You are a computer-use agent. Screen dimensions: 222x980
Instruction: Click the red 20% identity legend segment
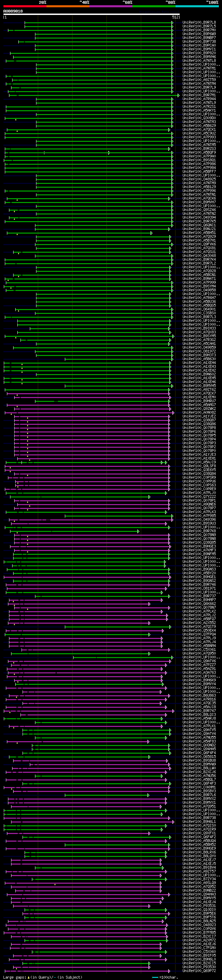(25, 6)
